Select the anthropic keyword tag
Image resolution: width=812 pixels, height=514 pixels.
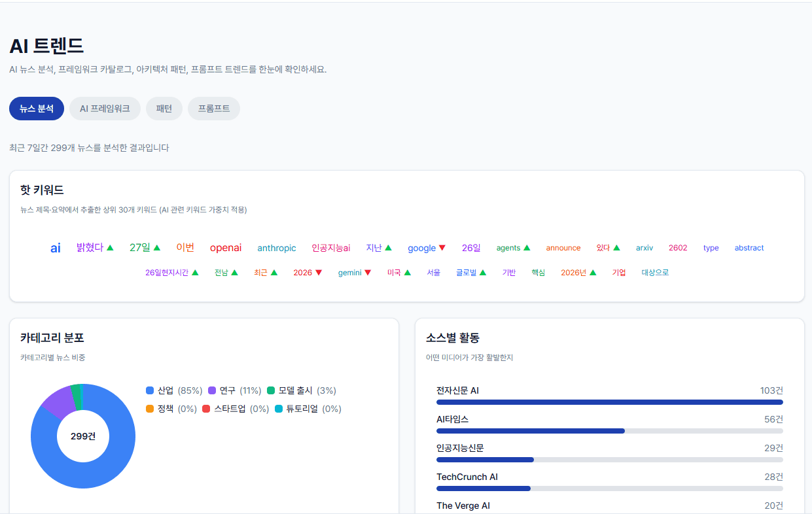[x=277, y=248]
